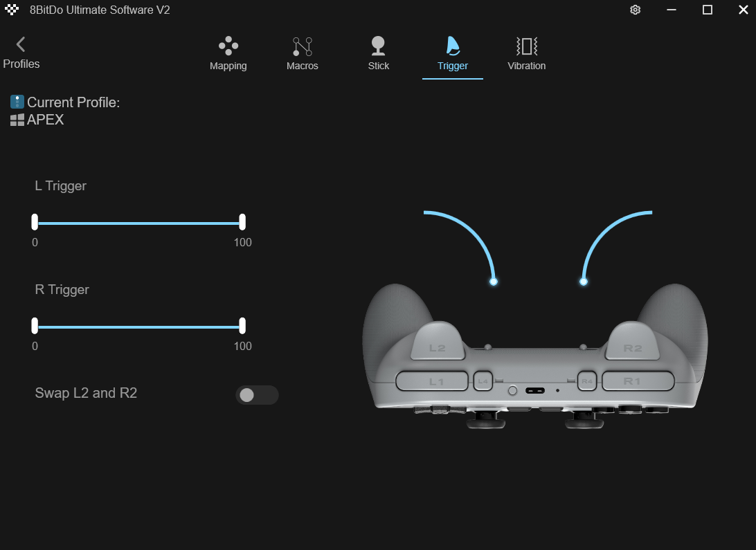Click the Mapping tab label
This screenshot has width=756, height=550.
coord(228,66)
